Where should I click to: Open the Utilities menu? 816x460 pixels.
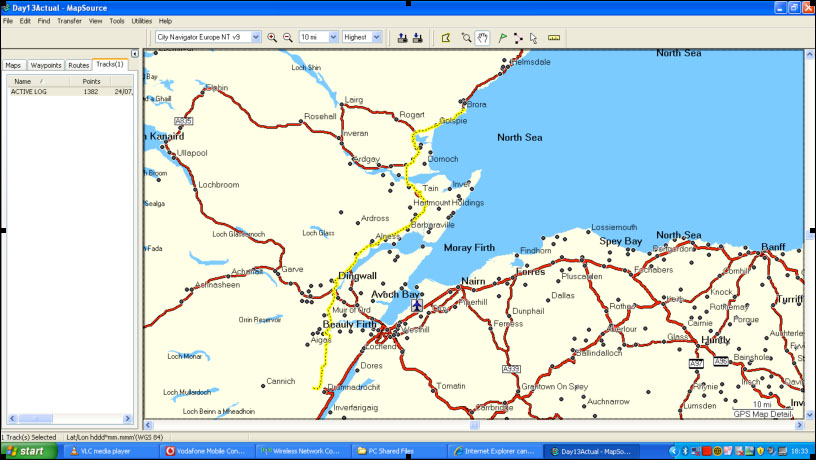(x=142, y=21)
